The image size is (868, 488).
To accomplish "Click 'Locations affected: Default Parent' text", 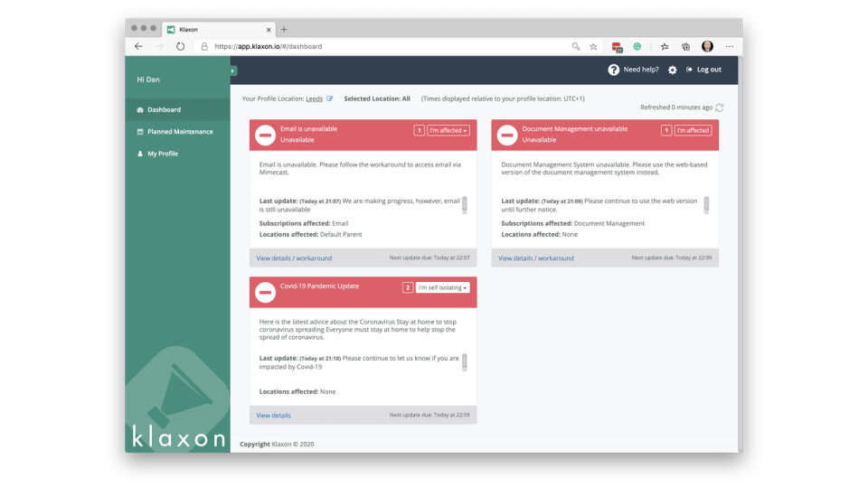I will (x=310, y=235).
